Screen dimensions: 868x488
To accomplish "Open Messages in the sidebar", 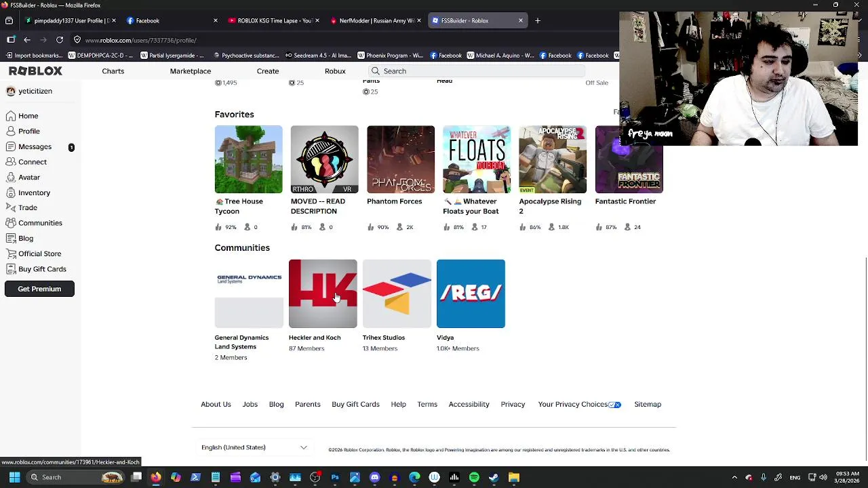I will pos(35,147).
